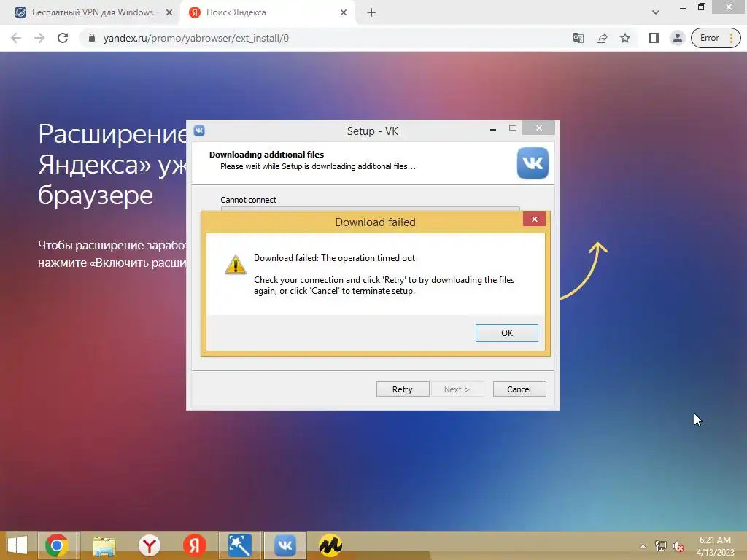Close the Download failed dialog with the red X
Screen dimensions: 747x560
[534, 219]
